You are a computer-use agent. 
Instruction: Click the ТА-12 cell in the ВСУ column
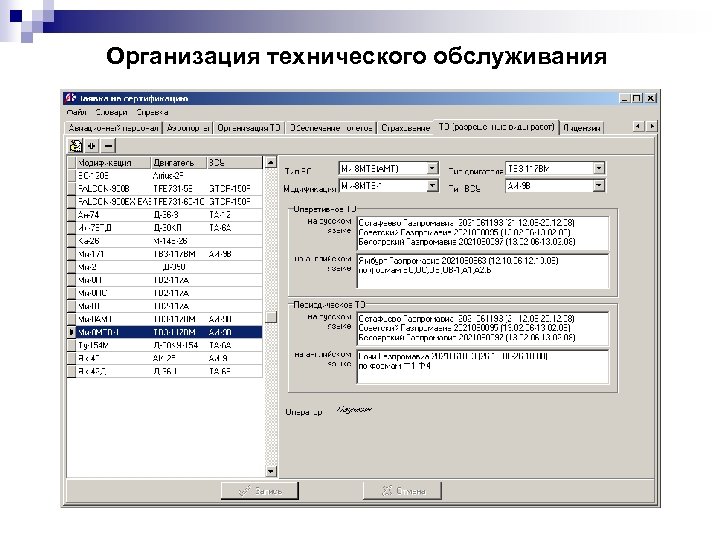[x=235, y=215]
